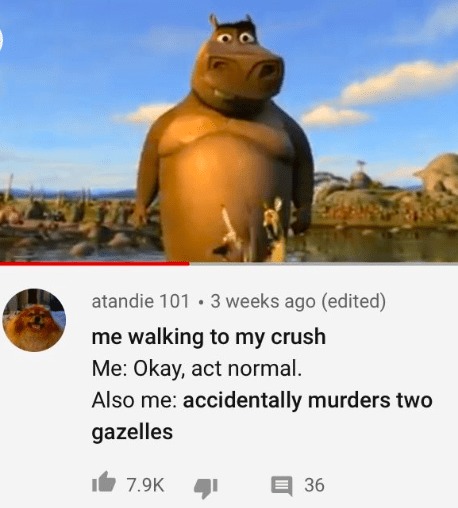Click the "accidentally murders two" bold text
Image resolution: width=458 pixels, height=508 pixels.
(308, 400)
